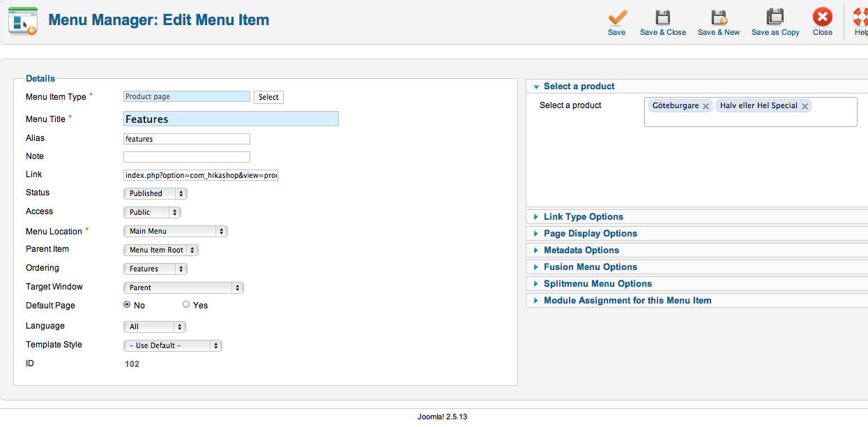This screenshot has width=868, height=427.
Task: Open Help via the lifebuoy icon
Action: point(861,17)
